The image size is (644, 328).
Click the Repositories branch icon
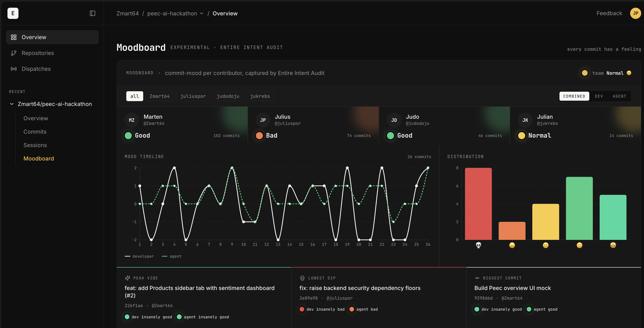[14, 53]
